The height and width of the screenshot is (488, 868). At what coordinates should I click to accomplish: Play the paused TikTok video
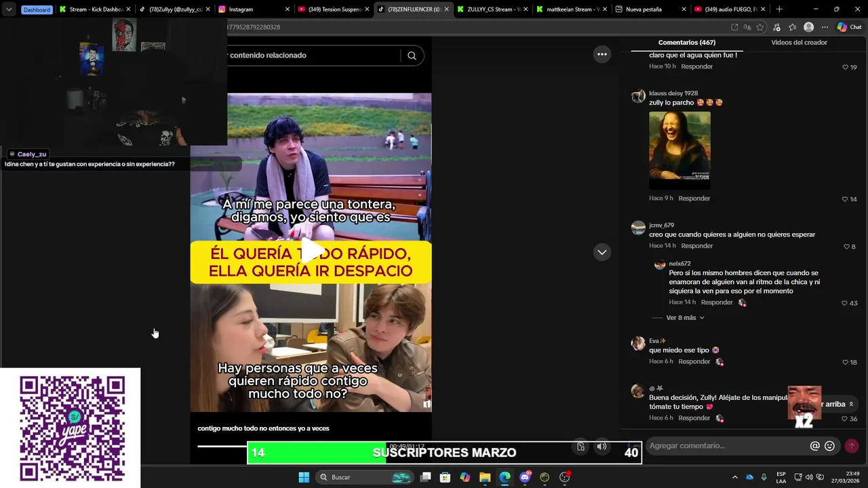point(311,251)
